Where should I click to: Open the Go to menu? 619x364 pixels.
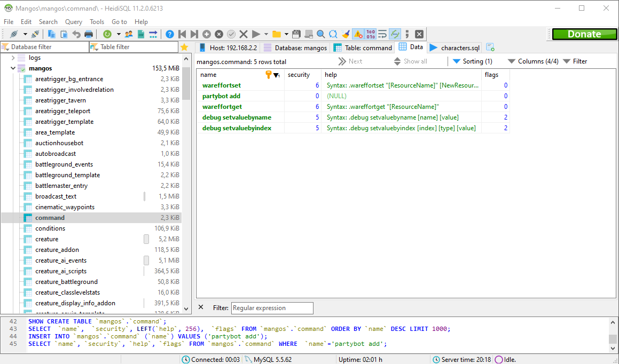pos(119,22)
